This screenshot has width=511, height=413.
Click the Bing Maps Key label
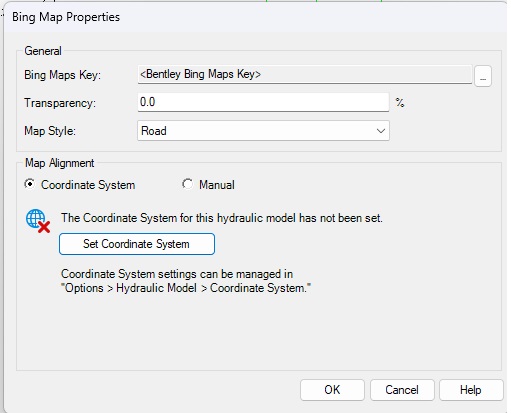(62, 75)
